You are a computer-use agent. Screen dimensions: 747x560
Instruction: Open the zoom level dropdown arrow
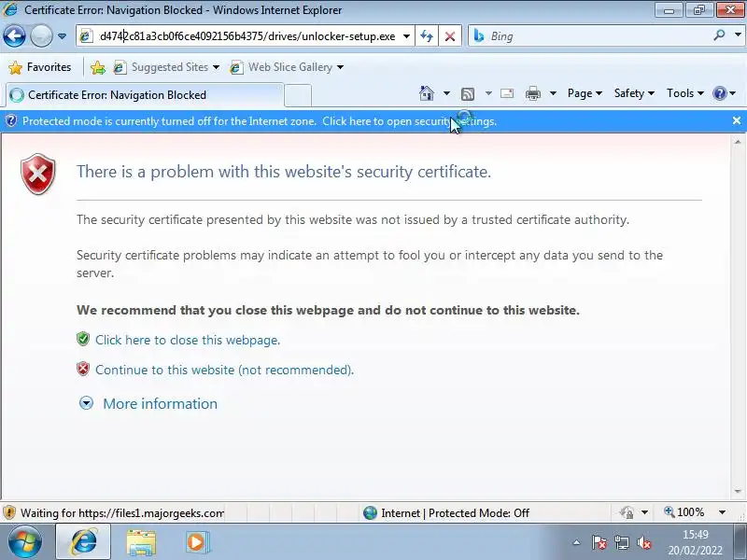(x=722, y=512)
